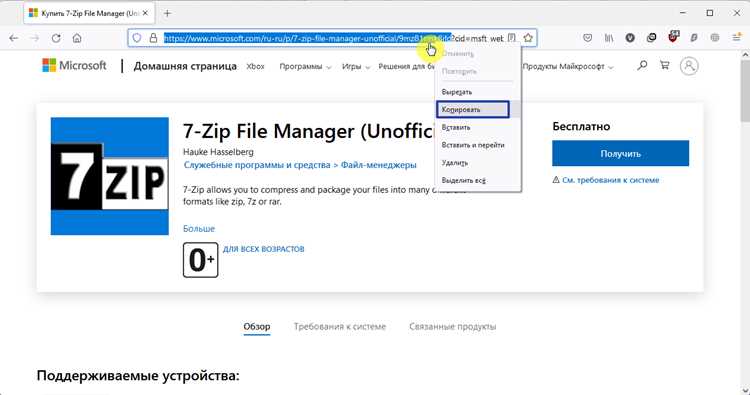Reload the current page
Image resolution: width=750 pixels, height=395 pixels.
point(56,38)
